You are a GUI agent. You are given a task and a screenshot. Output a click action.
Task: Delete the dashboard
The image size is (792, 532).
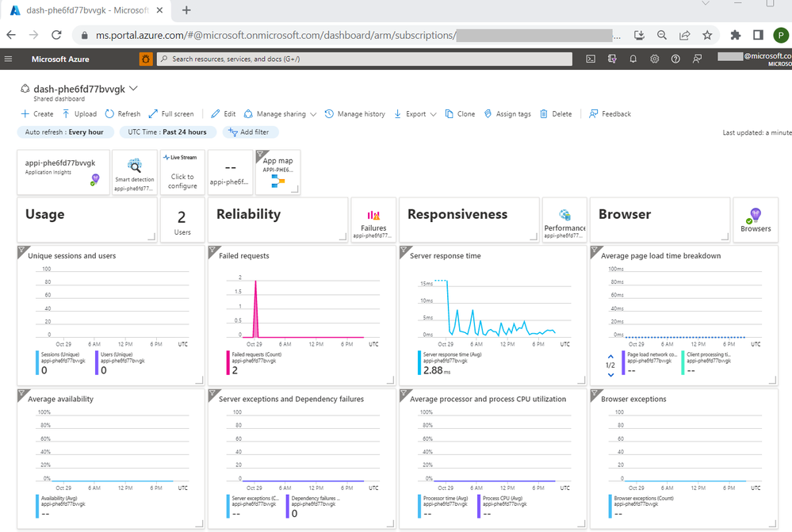(x=556, y=114)
